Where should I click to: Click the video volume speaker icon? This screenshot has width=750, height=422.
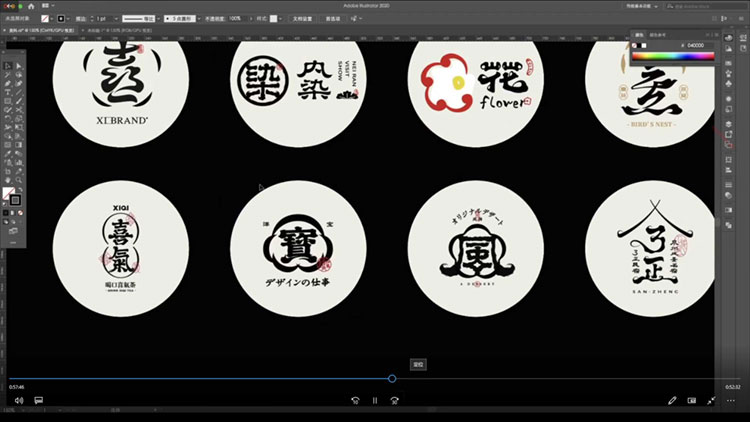[18, 400]
